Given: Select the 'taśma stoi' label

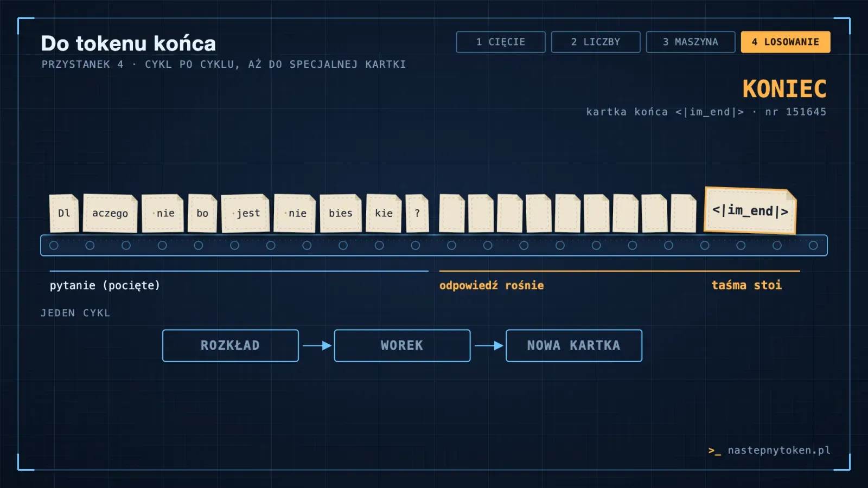Looking at the screenshot, I should [x=746, y=285].
